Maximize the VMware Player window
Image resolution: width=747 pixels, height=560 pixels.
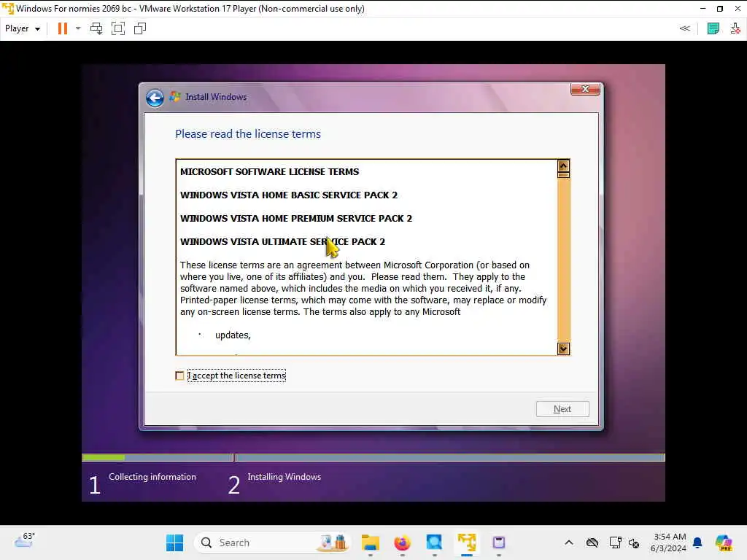tap(720, 9)
